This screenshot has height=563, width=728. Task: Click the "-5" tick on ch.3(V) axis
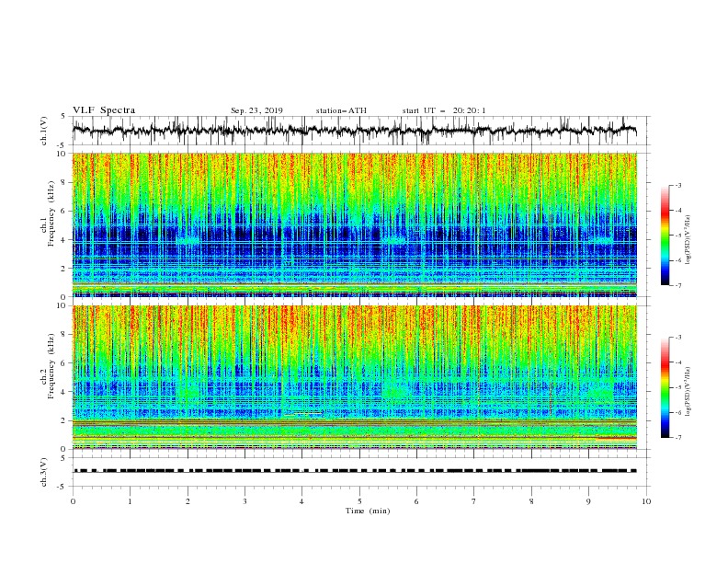[62, 487]
